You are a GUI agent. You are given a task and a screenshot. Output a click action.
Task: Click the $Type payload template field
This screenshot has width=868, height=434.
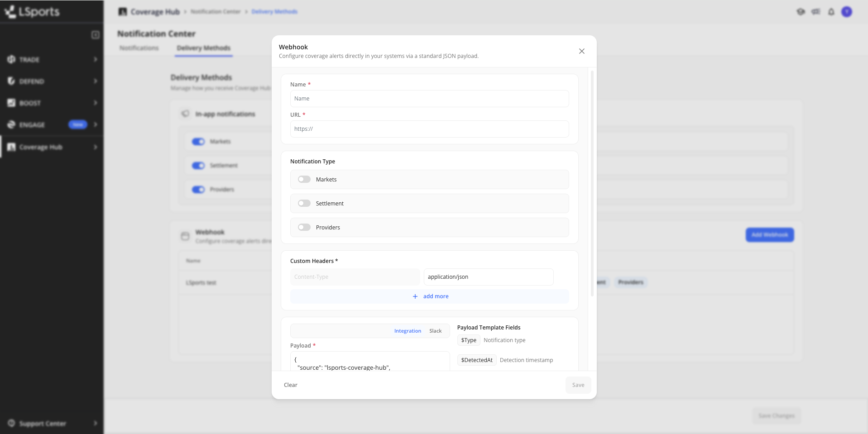(469, 340)
